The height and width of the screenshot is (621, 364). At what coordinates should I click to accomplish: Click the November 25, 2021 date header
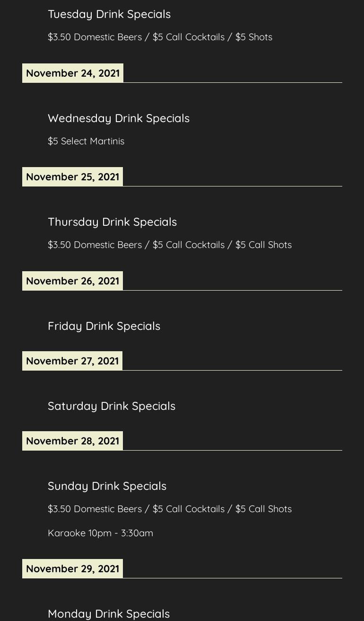click(x=72, y=177)
